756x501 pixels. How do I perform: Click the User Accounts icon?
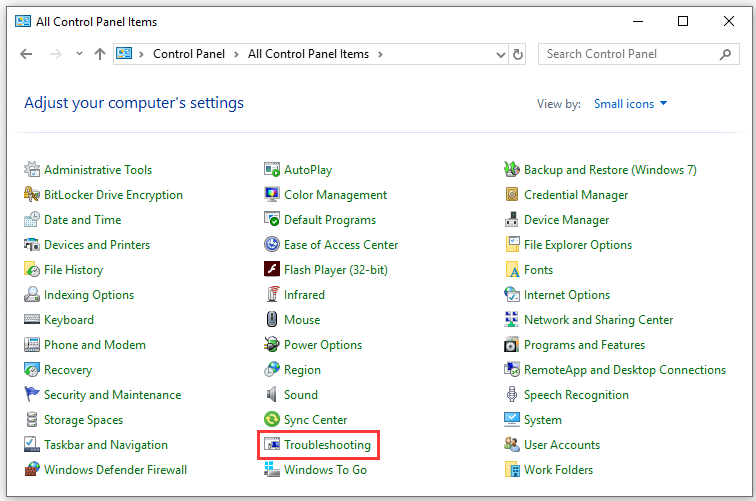tap(512, 444)
